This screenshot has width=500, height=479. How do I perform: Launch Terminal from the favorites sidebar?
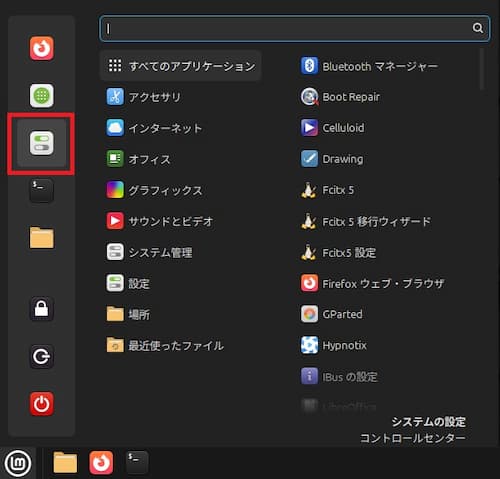tap(41, 191)
